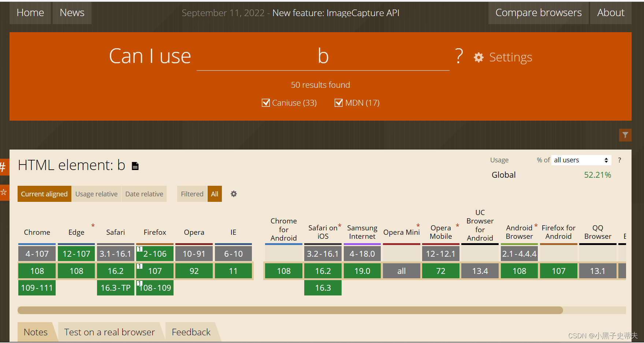Click the asterisk beside Opera Mini
This screenshot has height=343, width=644.
tap(418, 226)
